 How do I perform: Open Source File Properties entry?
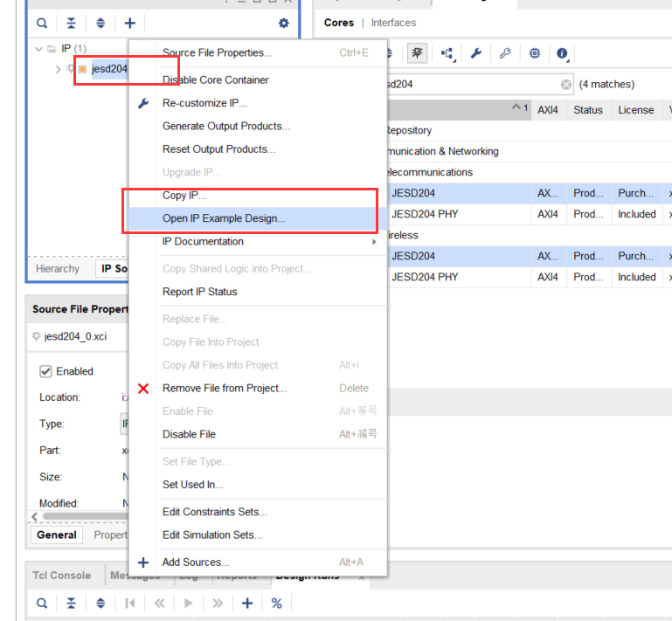tap(258, 52)
